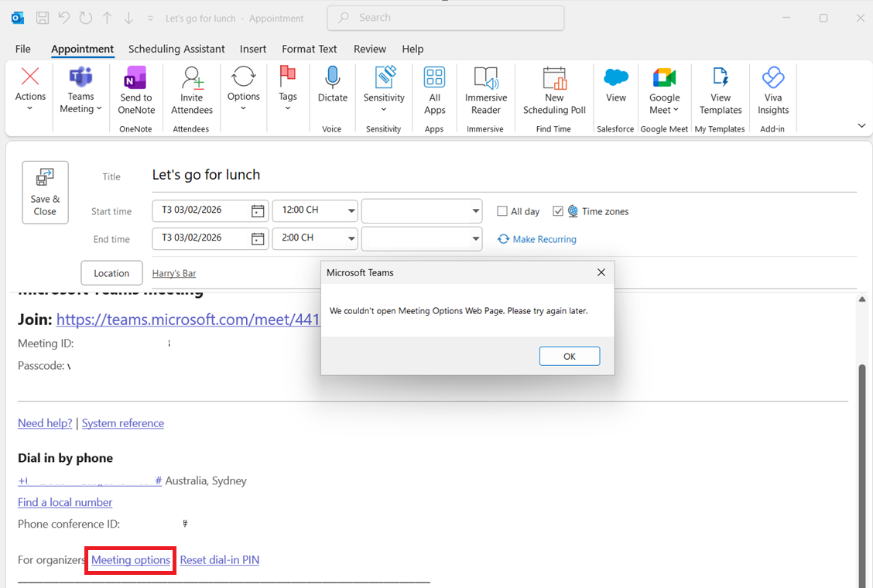Create a New Scheduling Poll
873x588 pixels.
click(x=554, y=91)
